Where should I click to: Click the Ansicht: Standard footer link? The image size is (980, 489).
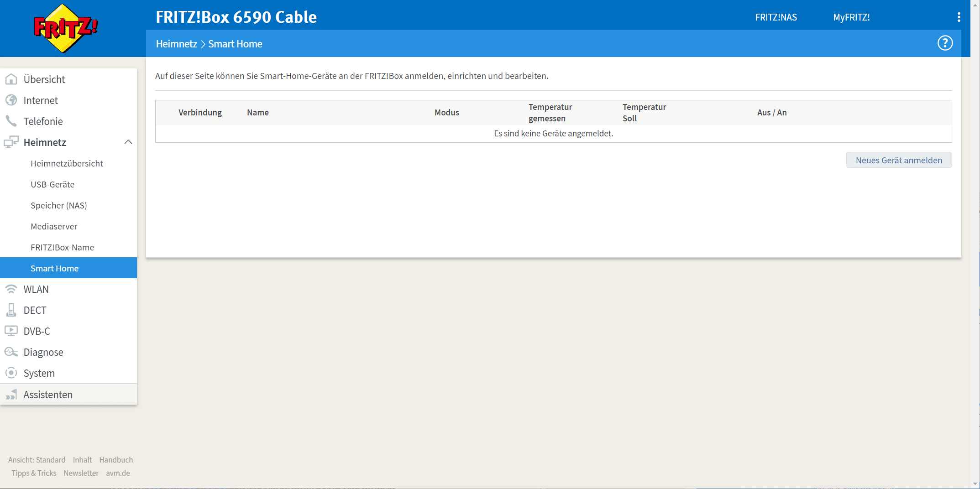(37, 460)
